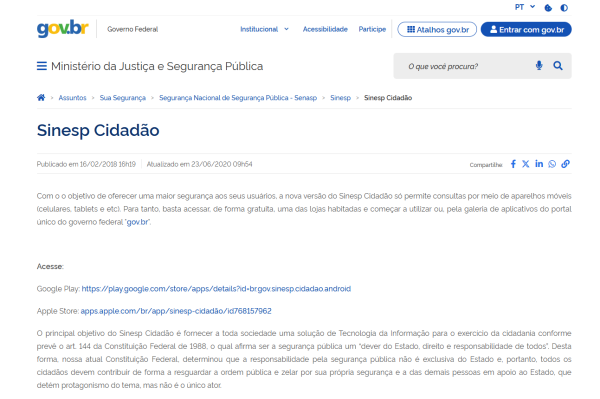Click the Governo Federal text
The width and height of the screenshot is (600, 399).
(x=132, y=29)
